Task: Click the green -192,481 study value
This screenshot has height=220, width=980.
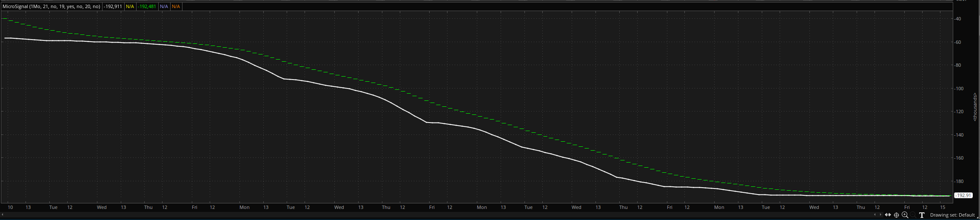Action: click(x=147, y=6)
